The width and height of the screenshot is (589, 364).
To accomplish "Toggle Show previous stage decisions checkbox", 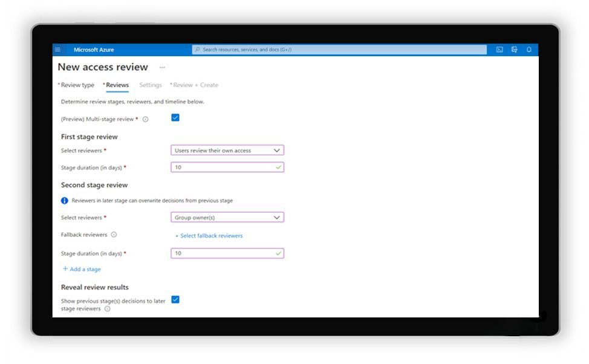I will click(x=175, y=299).
